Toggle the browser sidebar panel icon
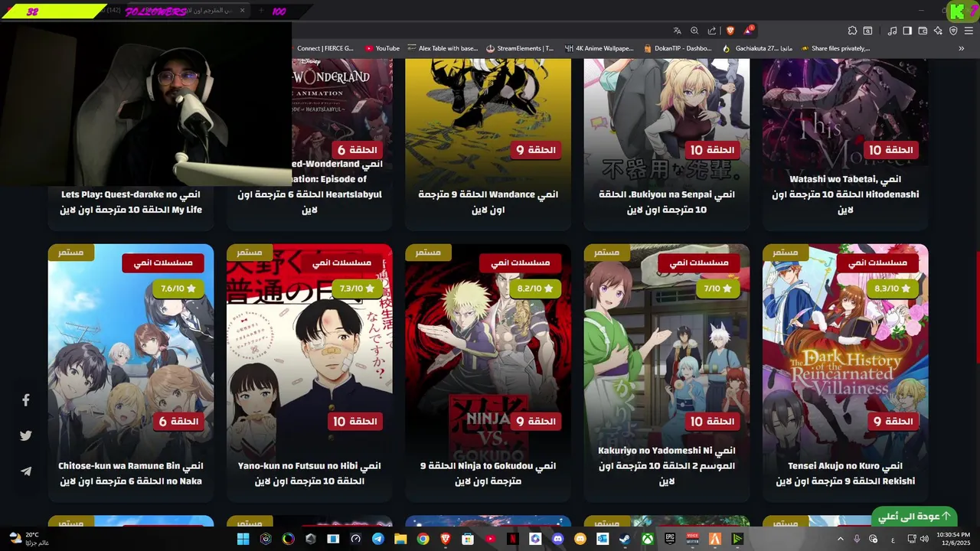 coord(907,31)
